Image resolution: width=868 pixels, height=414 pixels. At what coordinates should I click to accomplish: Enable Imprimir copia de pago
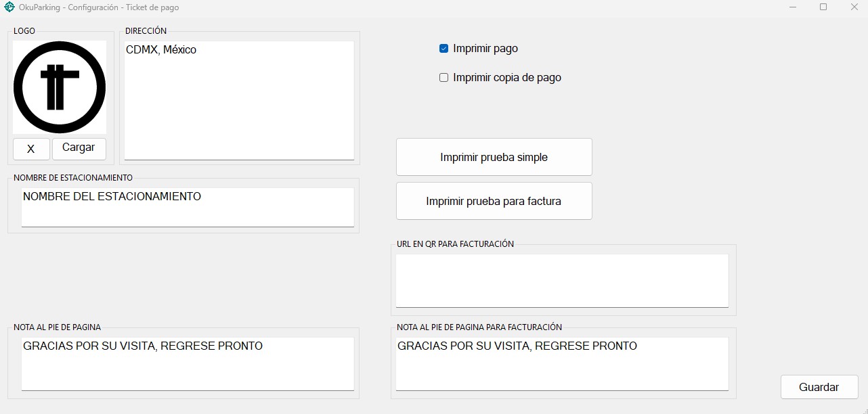pyautogui.click(x=444, y=78)
